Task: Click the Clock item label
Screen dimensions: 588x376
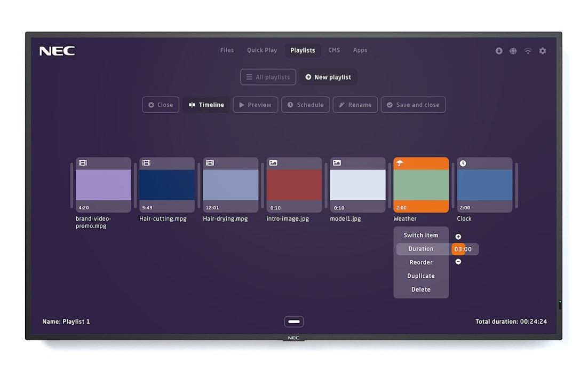Action: (x=464, y=219)
